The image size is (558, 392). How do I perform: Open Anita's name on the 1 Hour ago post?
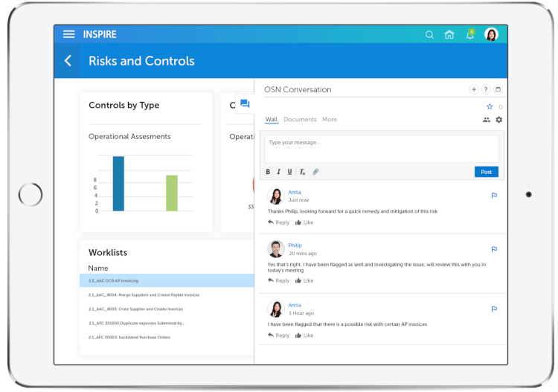[x=295, y=305]
